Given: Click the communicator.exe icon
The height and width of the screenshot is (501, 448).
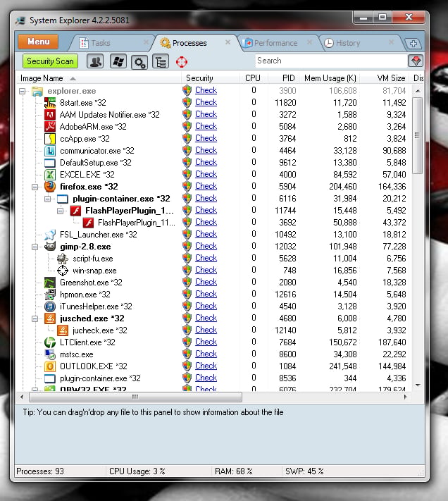Looking at the screenshot, I should point(50,151).
